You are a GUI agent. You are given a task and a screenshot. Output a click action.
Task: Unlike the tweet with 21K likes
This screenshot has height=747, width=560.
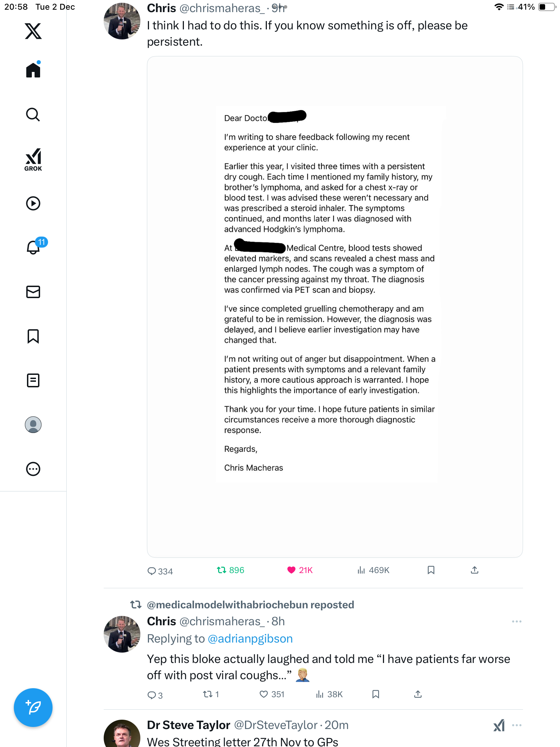(291, 570)
